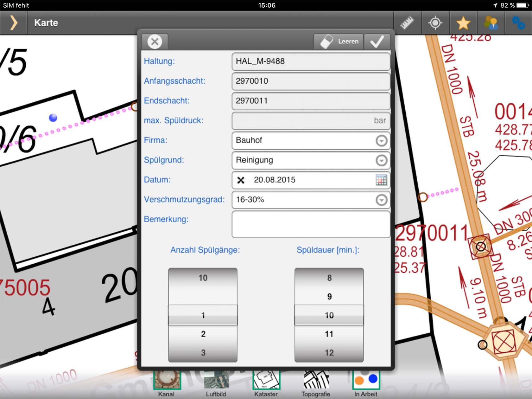Screen dimensions: 532x399
Task: Expand the Firma dropdown
Action: 381,140
